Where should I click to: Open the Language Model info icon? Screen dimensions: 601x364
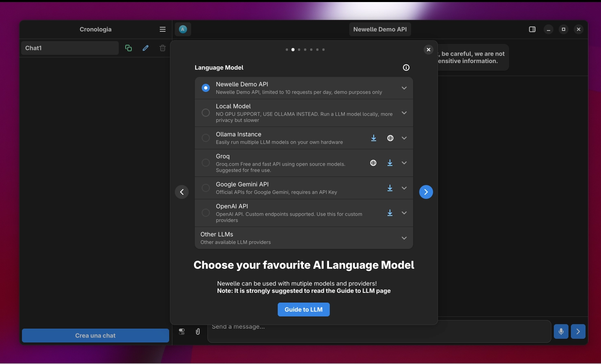coord(406,68)
